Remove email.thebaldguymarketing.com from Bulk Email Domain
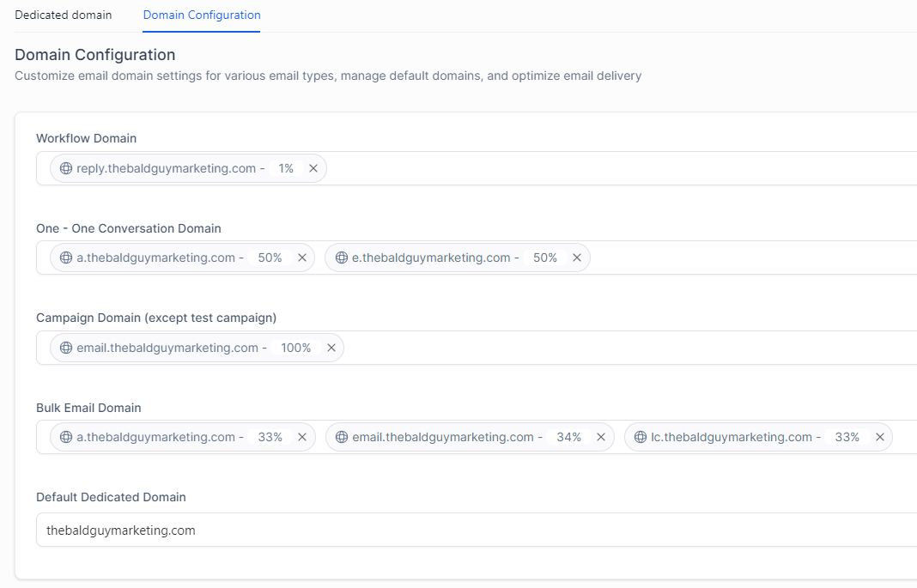The width and height of the screenshot is (917, 588). click(x=601, y=437)
